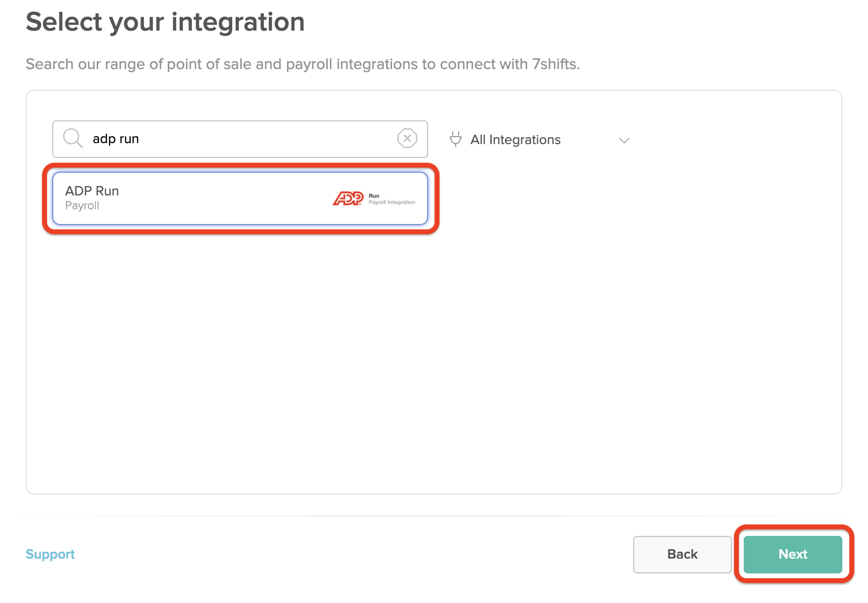
Task: Click the All Integrations filter selector
Action: pos(540,140)
